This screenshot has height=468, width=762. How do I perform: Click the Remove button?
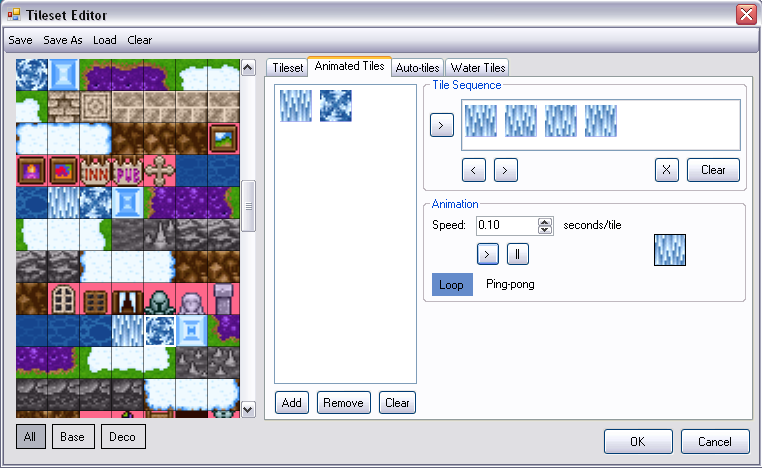click(x=344, y=403)
